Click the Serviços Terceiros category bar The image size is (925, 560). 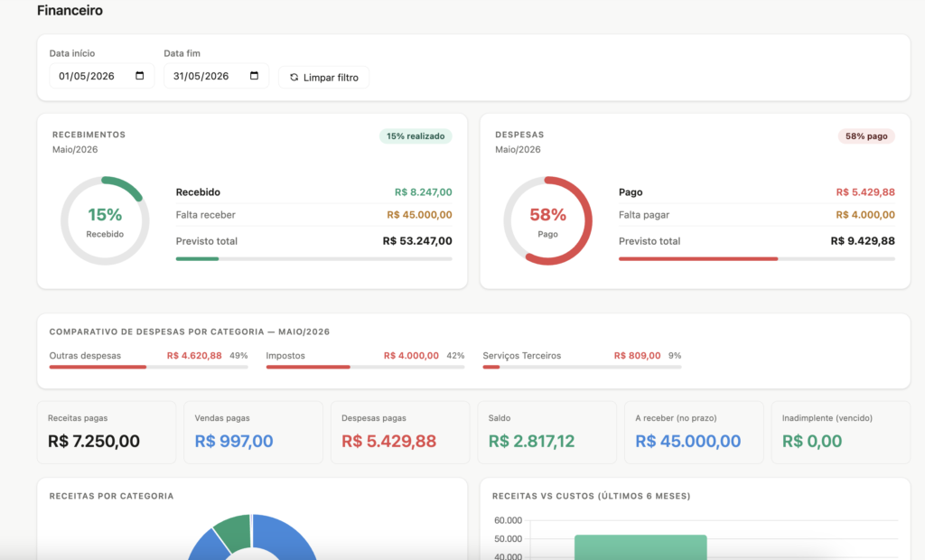(582, 367)
